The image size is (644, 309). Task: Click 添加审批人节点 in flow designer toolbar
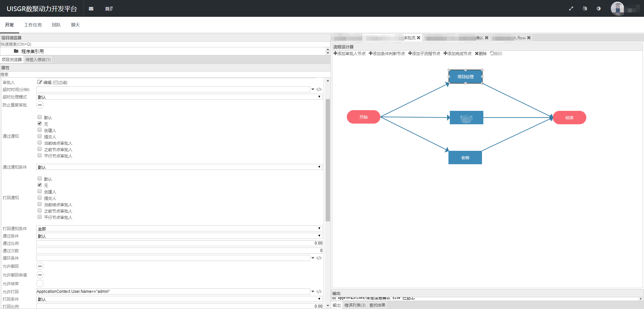coord(350,54)
